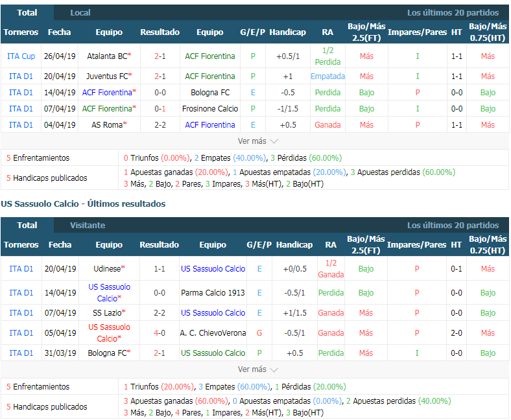This screenshot has width=511, height=420.
Task: Click the Empatada RA value in Juventus row
Action: click(327, 76)
